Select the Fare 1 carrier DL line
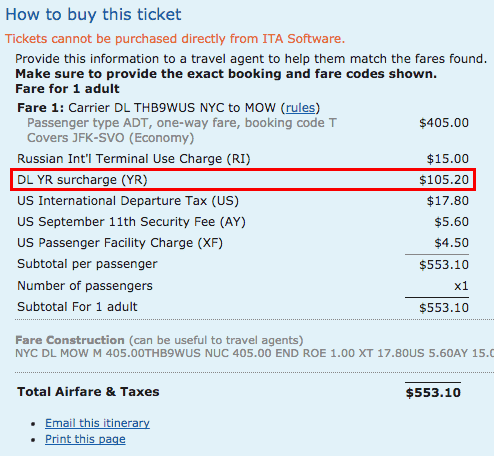The height and width of the screenshot is (456, 494). pos(168,108)
